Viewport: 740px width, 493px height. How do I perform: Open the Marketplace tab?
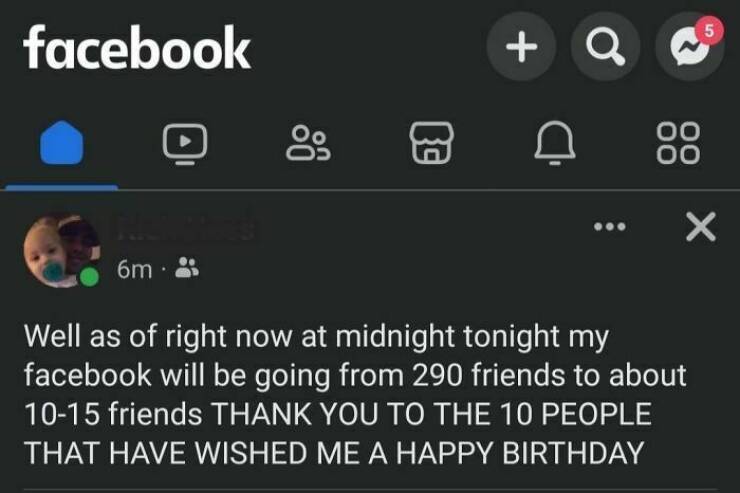coord(431,143)
